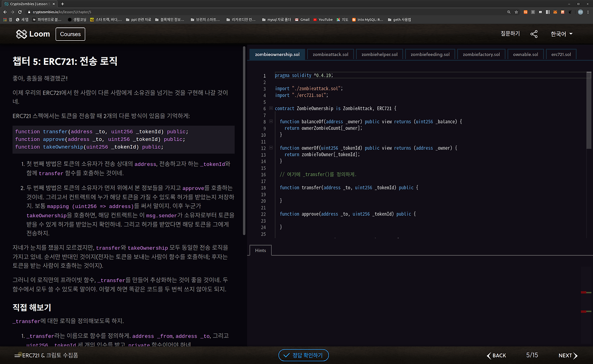The image size is (593, 364).
Task: Click the 직접 해보기 heading
Action: coord(32,308)
